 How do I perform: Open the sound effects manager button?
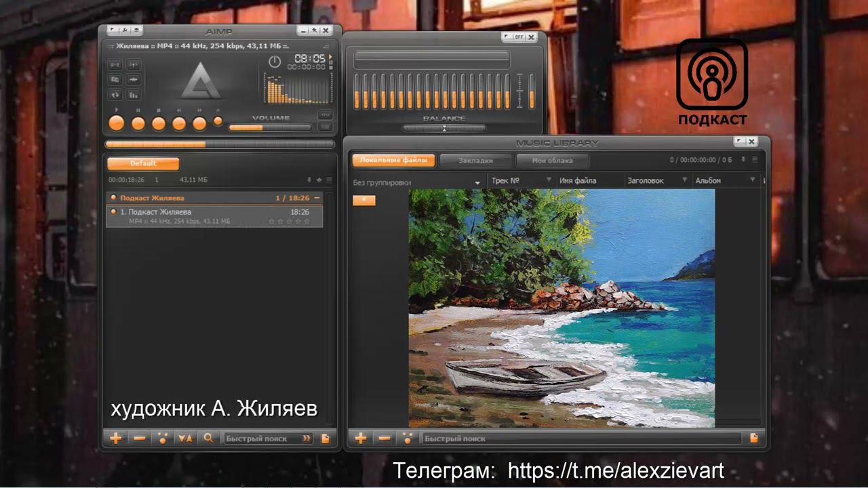pos(134,80)
